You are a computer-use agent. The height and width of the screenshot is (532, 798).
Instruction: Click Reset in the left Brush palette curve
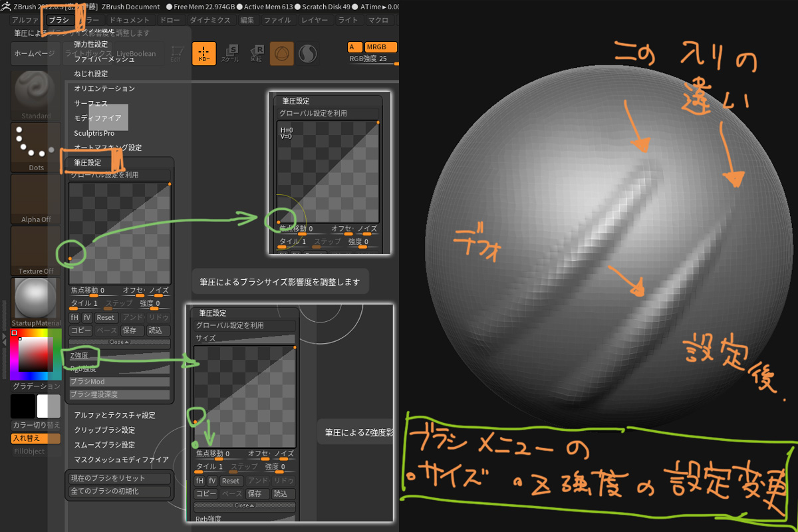click(x=106, y=318)
